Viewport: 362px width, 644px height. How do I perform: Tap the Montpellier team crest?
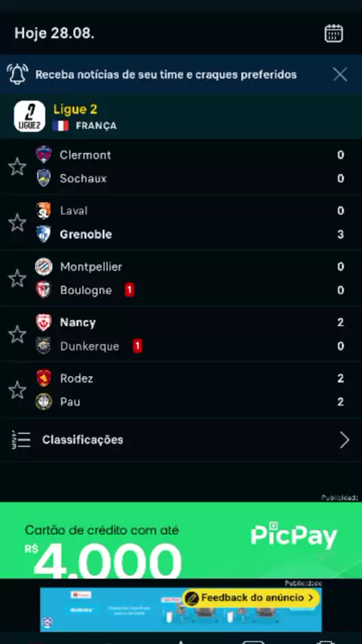point(44,266)
